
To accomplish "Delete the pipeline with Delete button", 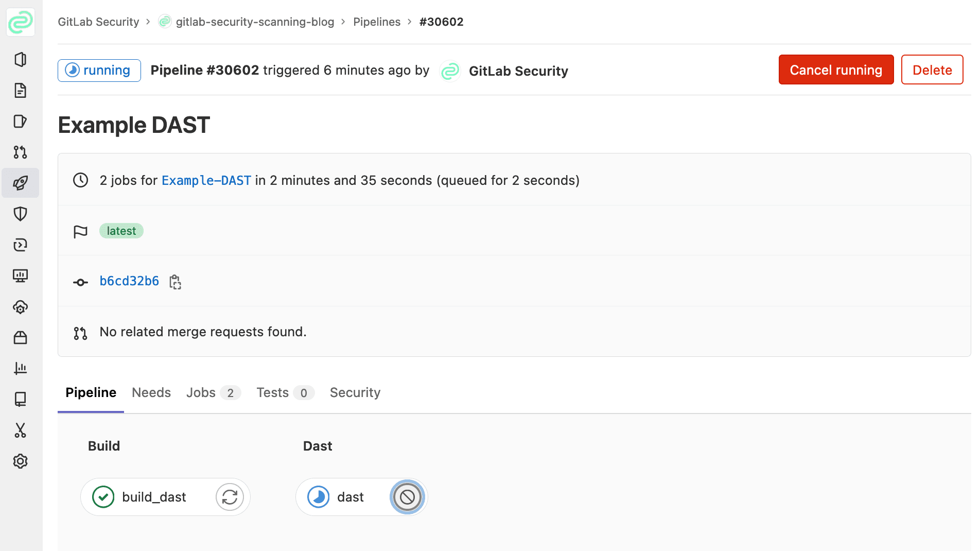I will tap(932, 70).
